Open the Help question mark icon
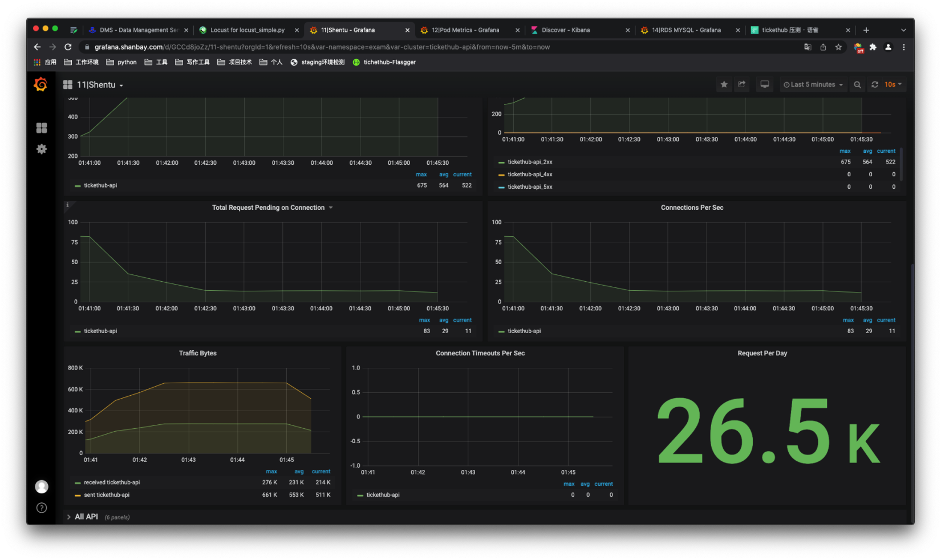The image size is (941, 560). [x=42, y=508]
